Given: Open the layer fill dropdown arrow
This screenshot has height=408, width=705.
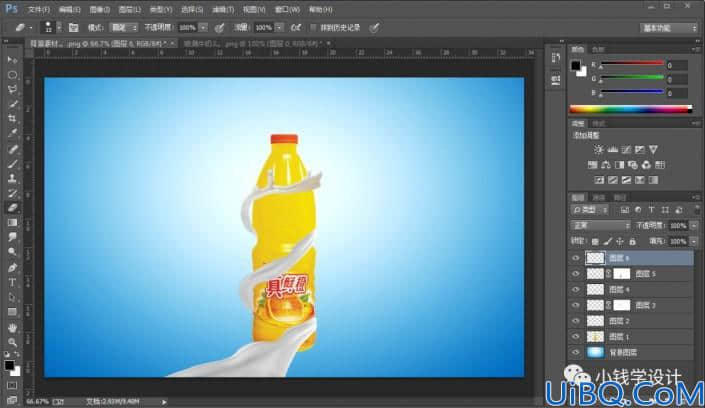Looking at the screenshot, I should pyautogui.click(x=694, y=242).
